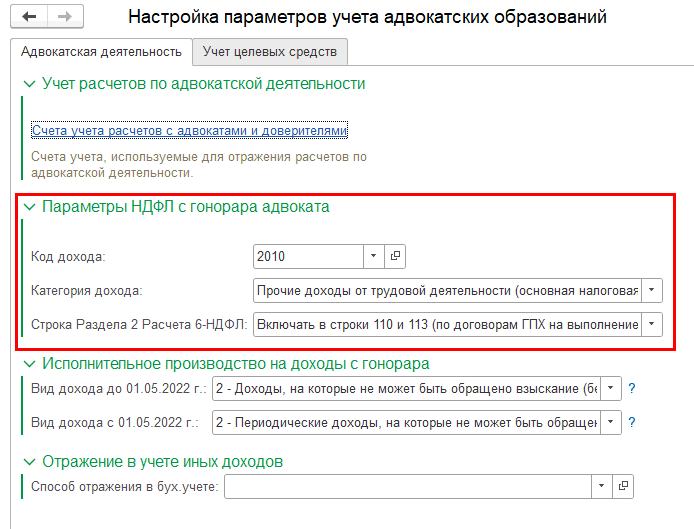This screenshot has width=694, height=529.
Task: Open selection form for Способ отражения в бух.учете
Action: [x=624, y=486]
